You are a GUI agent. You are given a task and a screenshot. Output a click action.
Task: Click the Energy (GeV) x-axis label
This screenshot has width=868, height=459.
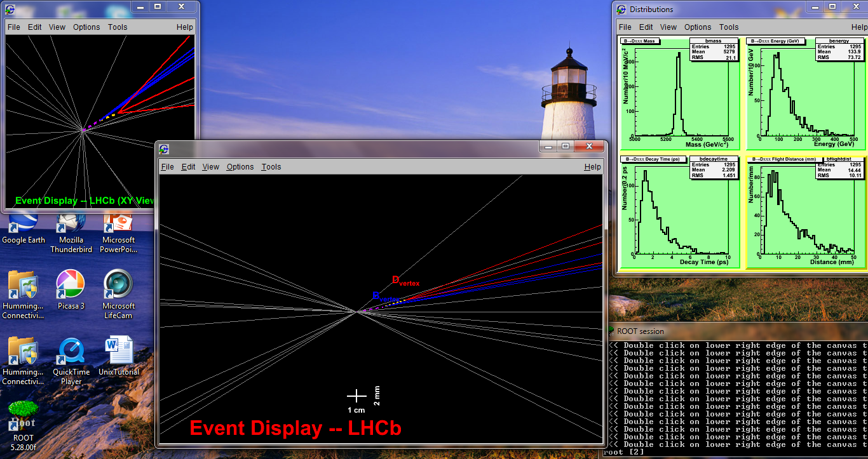tap(834, 144)
